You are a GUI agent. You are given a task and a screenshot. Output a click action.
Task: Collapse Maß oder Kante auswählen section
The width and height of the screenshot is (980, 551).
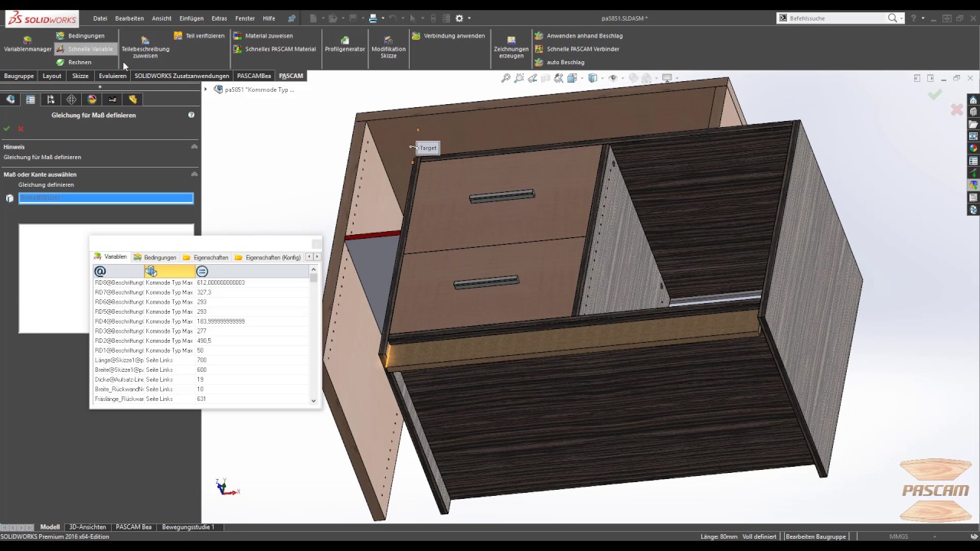point(194,174)
